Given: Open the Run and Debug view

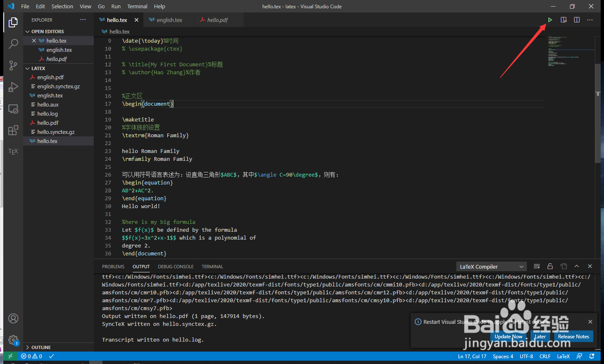Looking at the screenshot, I should 13,87.
